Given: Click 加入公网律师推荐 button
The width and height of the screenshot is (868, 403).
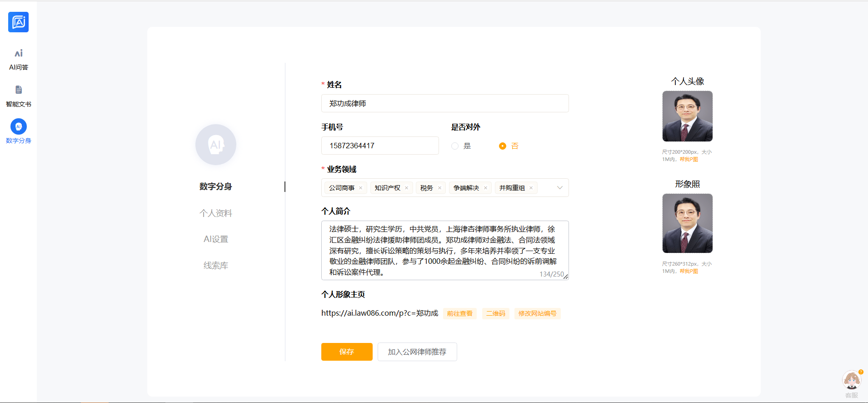Looking at the screenshot, I should (417, 352).
